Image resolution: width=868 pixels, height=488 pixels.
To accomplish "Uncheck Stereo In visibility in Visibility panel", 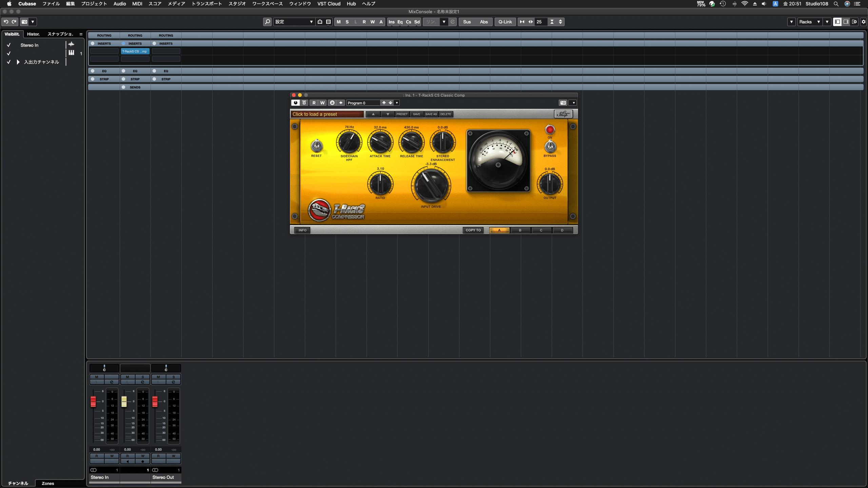I will (x=9, y=45).
